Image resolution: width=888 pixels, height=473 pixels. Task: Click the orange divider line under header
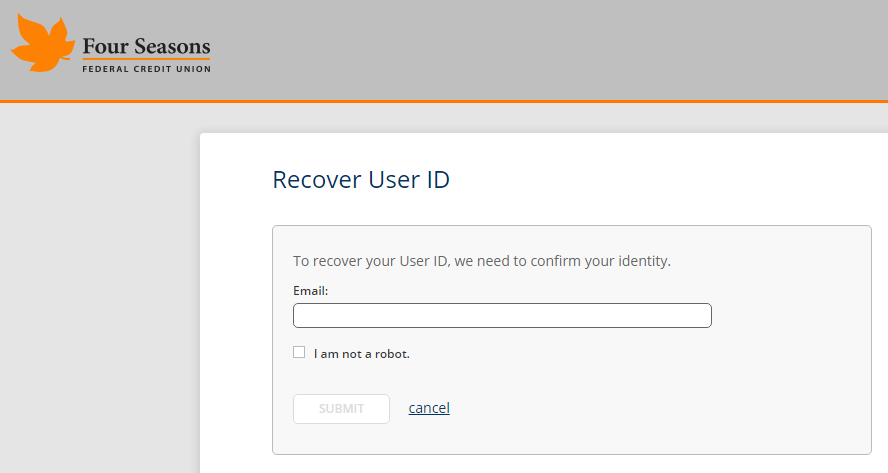(444, 101)
